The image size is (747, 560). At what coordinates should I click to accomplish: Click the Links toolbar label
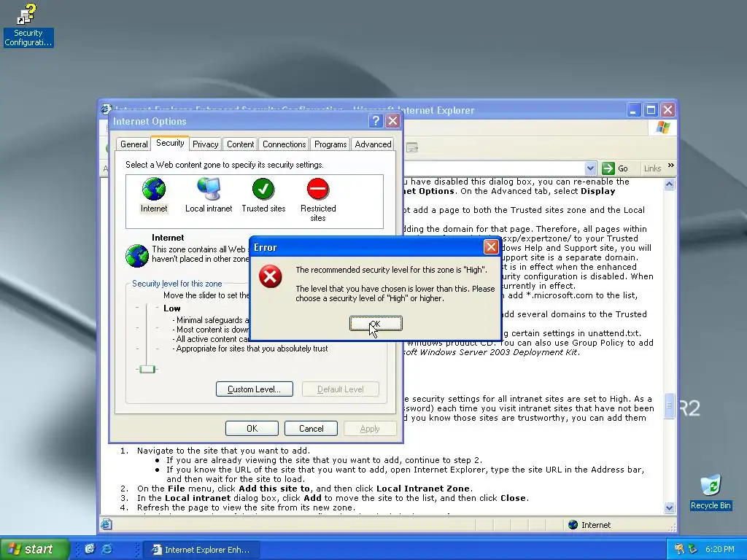click(x=652, y=168)
